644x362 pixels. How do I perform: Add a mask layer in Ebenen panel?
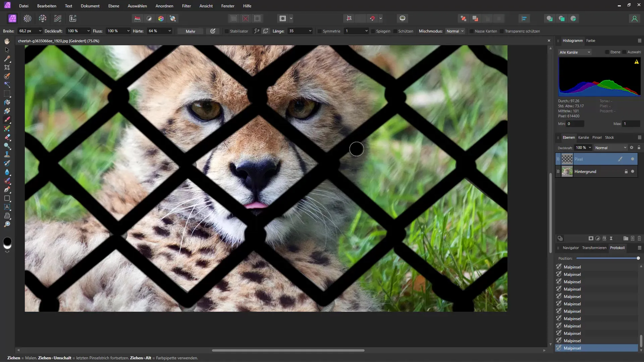pos(591,238)
